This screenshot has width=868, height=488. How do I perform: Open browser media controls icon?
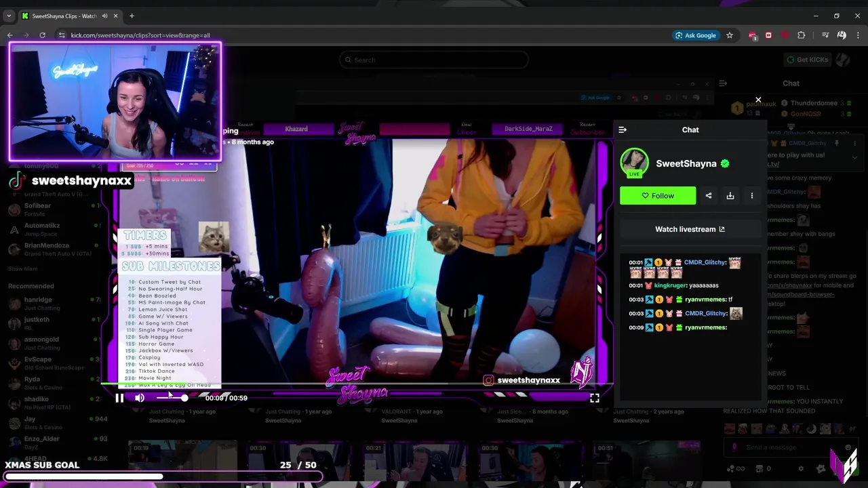(825, 35)
